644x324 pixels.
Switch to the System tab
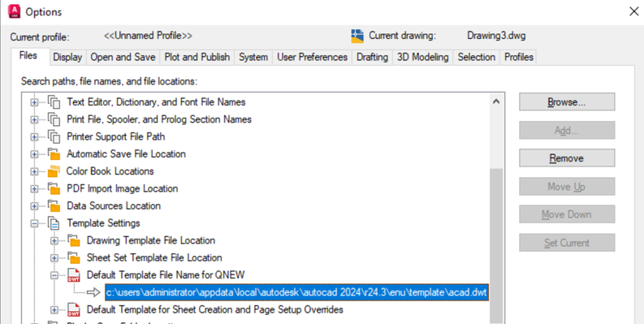[x=253, y=57]
